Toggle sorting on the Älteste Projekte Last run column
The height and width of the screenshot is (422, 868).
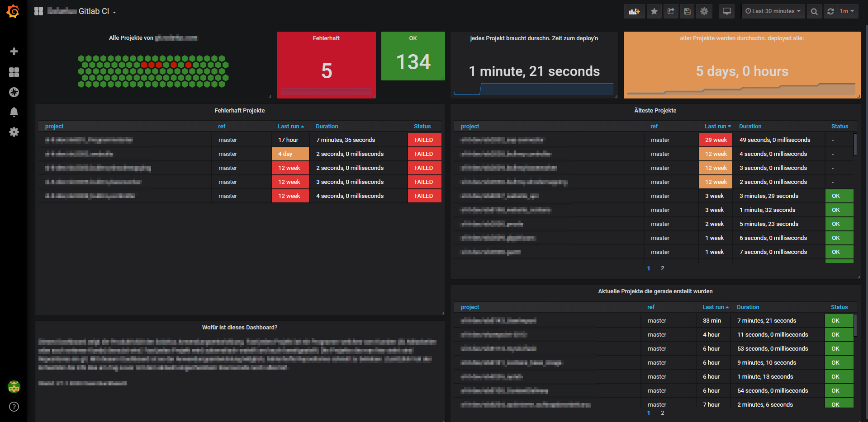(x=715, y=126)
